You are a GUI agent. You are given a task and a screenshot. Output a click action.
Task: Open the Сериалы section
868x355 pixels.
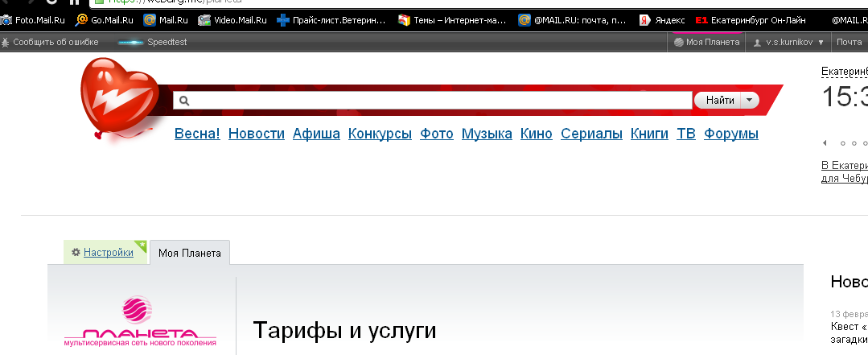591,134
